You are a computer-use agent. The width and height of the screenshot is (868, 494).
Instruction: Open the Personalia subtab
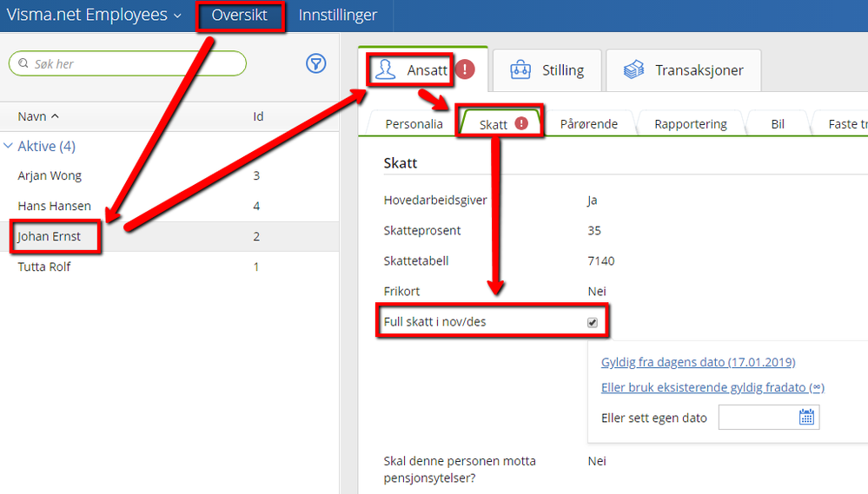414,124
